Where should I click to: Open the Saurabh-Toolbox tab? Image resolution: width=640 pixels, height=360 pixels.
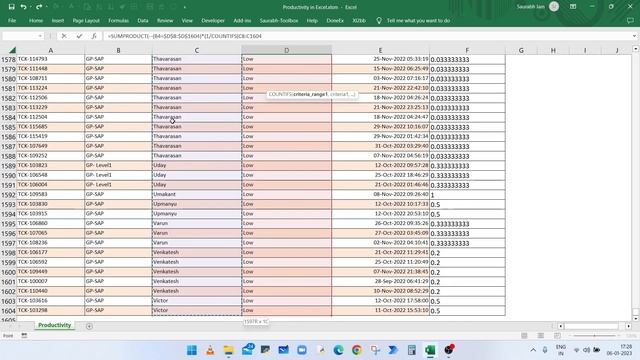click(x=279, y=20)
